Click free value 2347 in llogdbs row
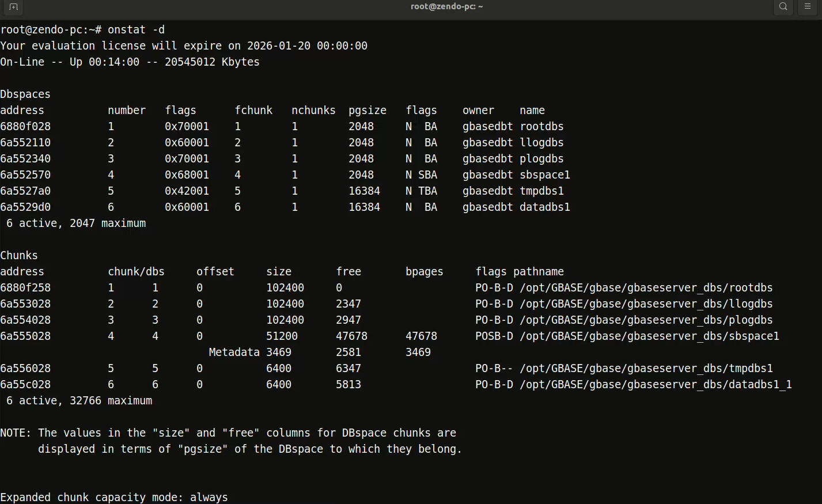This screenshot has width=822, height=504. coord(349,304)
